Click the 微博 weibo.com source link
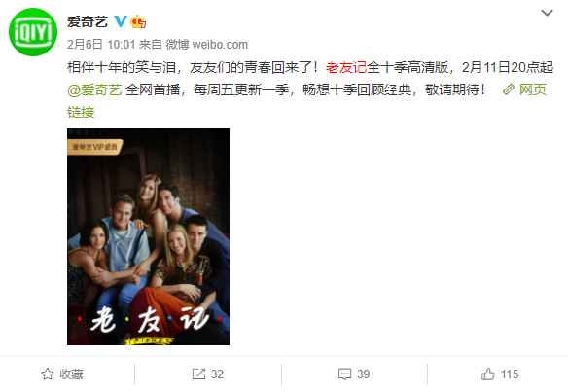Image resolution: width=568 pixels, height=392 pixels. (207, 45)
